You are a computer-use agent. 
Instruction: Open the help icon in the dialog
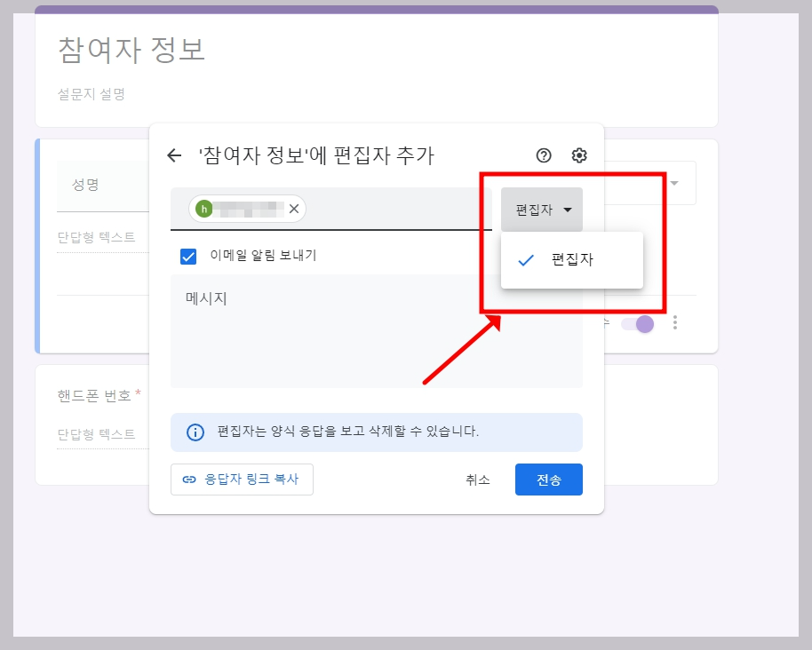pyautogui.click(x=543, y=155)
